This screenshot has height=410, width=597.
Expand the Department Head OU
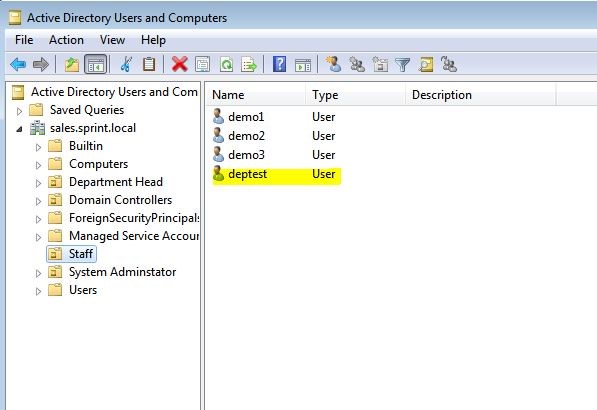coord(38,183)
